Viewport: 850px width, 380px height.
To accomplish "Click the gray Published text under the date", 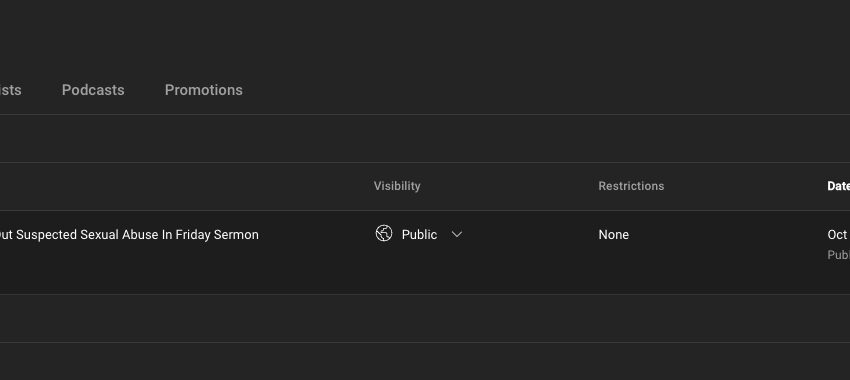I will click(x=838, y=255).
